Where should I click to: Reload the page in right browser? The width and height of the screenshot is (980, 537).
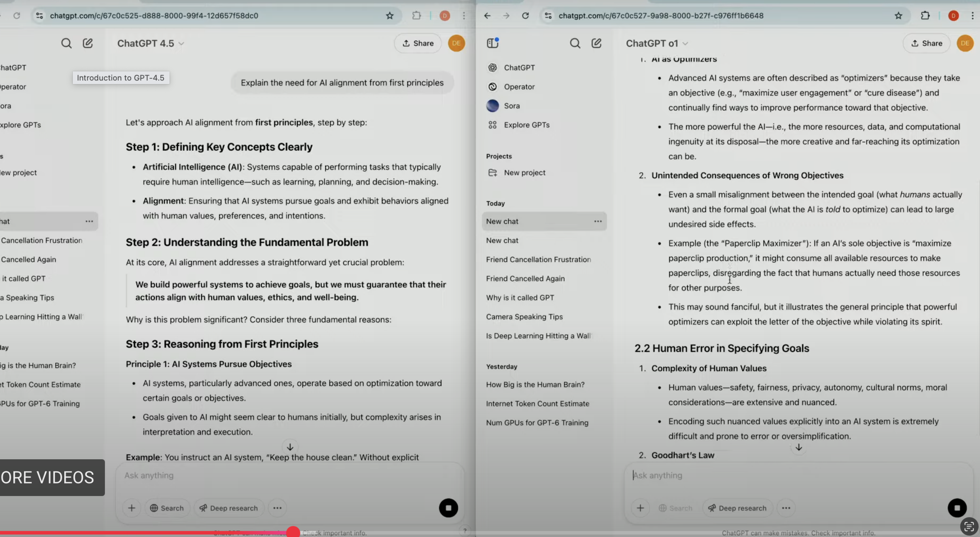click(525, 16)
